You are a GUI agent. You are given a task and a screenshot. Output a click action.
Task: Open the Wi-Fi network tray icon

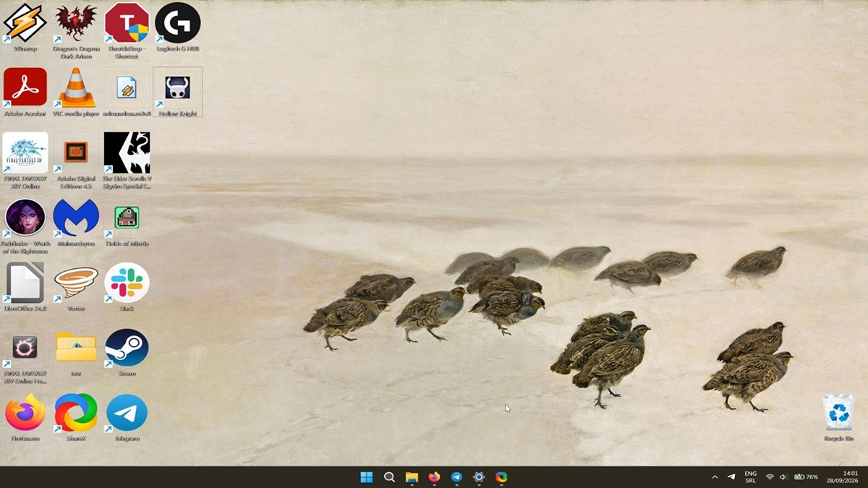[x=770, y=477]
